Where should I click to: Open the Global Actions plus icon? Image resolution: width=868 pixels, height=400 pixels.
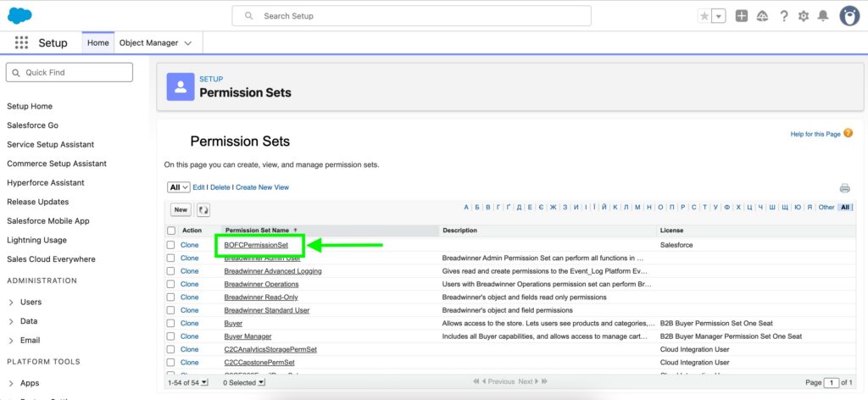point(741,16)
